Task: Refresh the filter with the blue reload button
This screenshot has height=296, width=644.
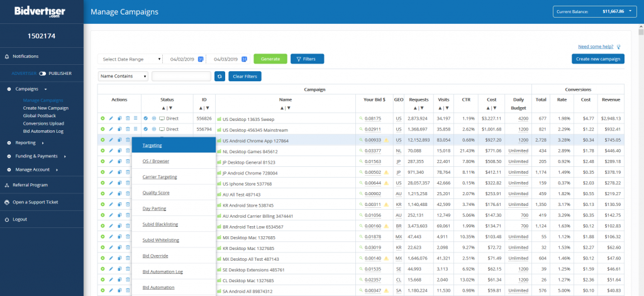Action: pyautogui.click(x=219, y=76)
